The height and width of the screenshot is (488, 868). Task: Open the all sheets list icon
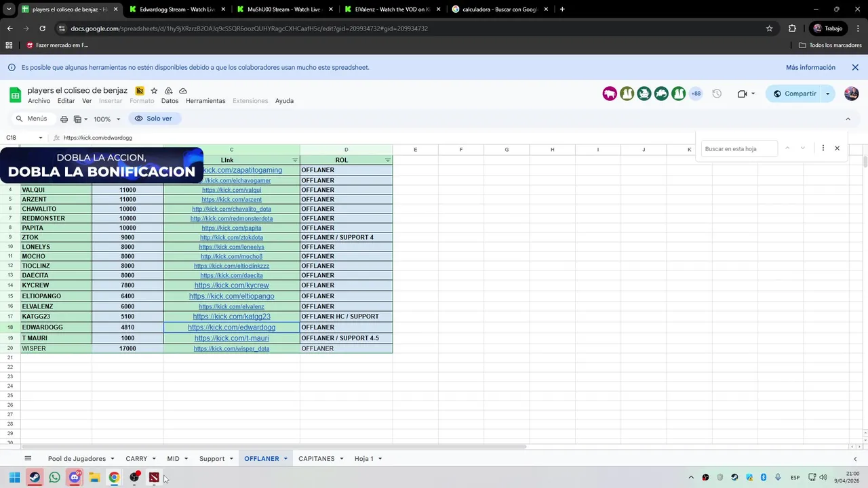coord(28,459)
